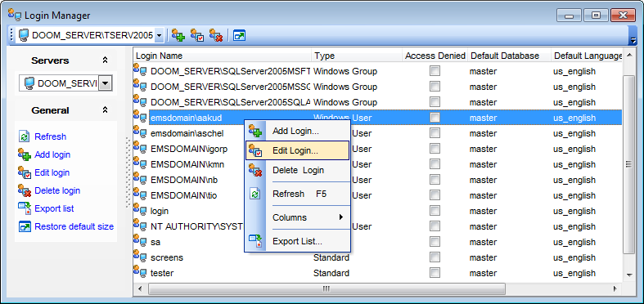Toggle Access Denied for sa row
This screenshot has width=644, height=304.
point(435,242)
